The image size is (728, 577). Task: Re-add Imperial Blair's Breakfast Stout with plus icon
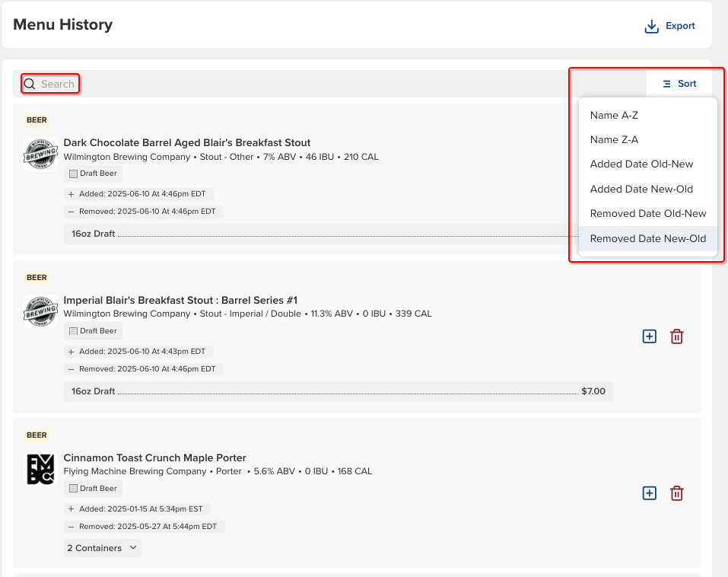pos(649,336)
